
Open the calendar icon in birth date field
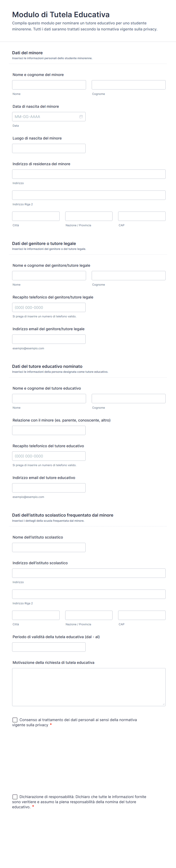click(x=81, y=117)
